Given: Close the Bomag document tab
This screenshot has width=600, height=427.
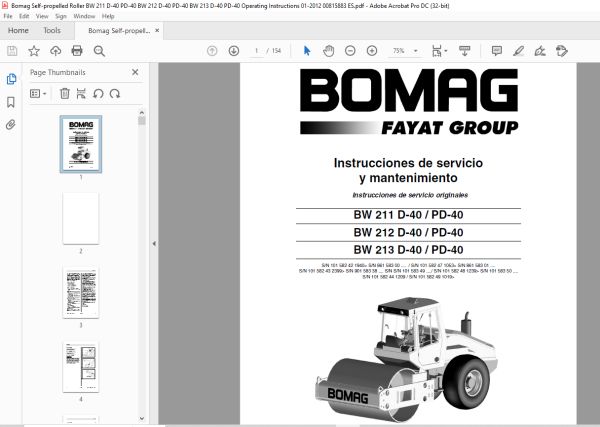Looking at the screenshot, I should (157, 30).
